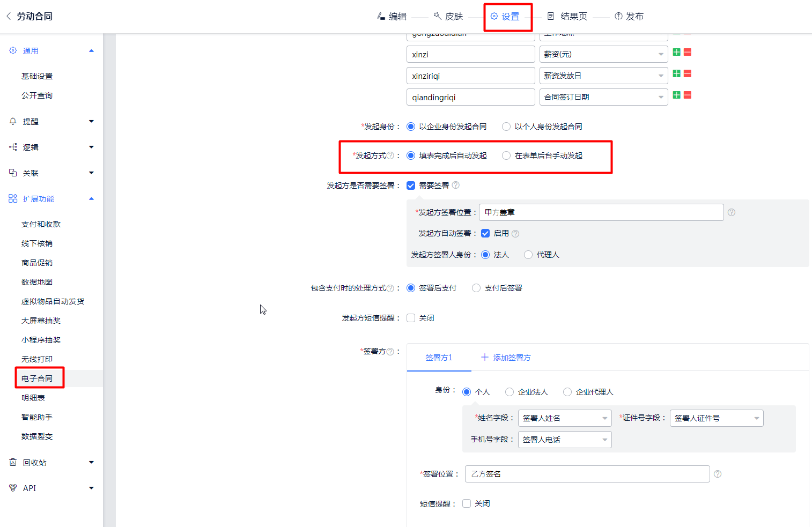
Task: Click red remove icon in qiandingriqi row
Action: point(688,95)
